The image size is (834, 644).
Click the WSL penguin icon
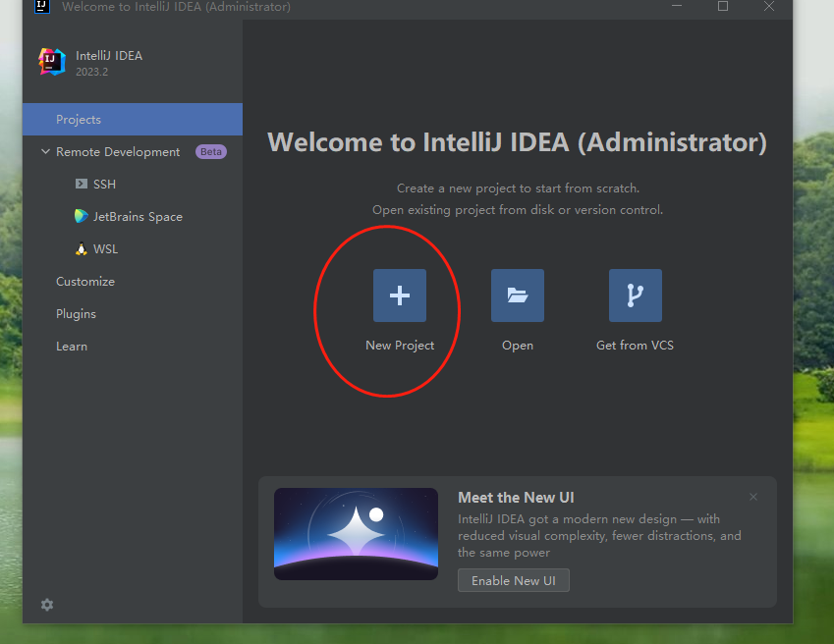coord(82,249)
